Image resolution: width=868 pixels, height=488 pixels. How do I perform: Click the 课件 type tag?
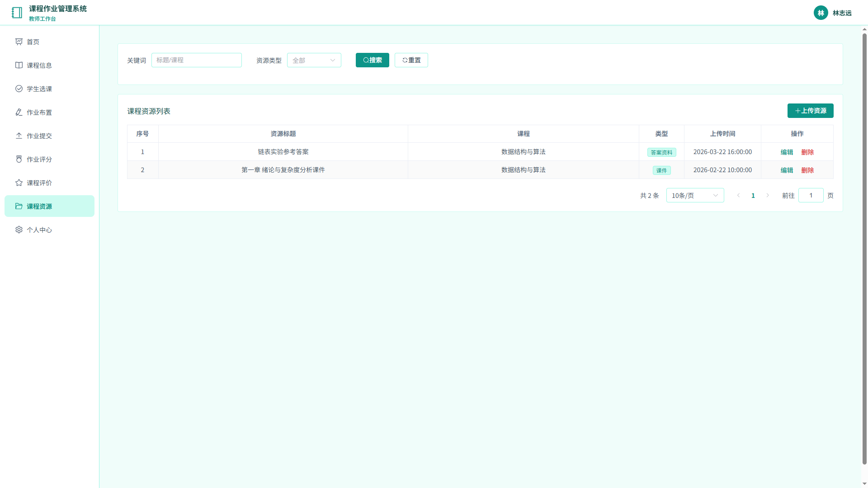(661, 170)
